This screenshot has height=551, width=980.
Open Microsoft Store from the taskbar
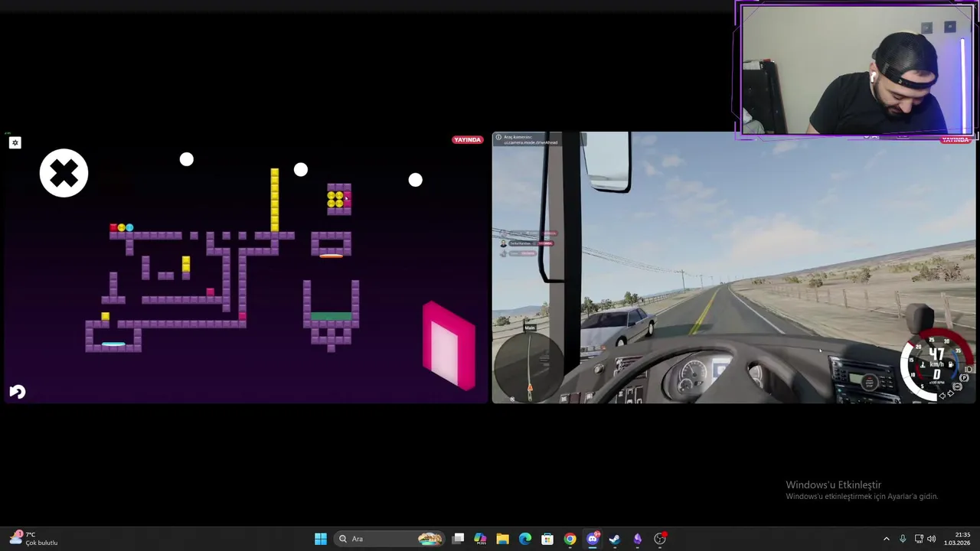547,539
